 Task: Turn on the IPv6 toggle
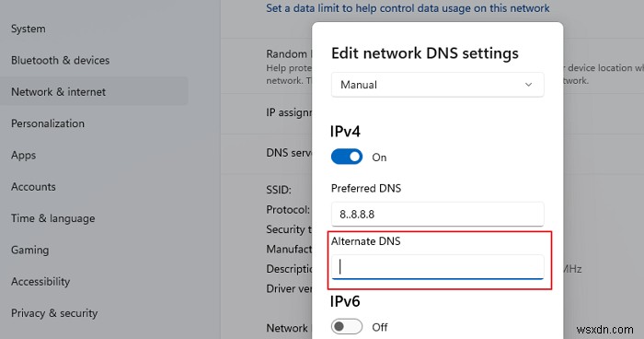[x=347, y=327]
